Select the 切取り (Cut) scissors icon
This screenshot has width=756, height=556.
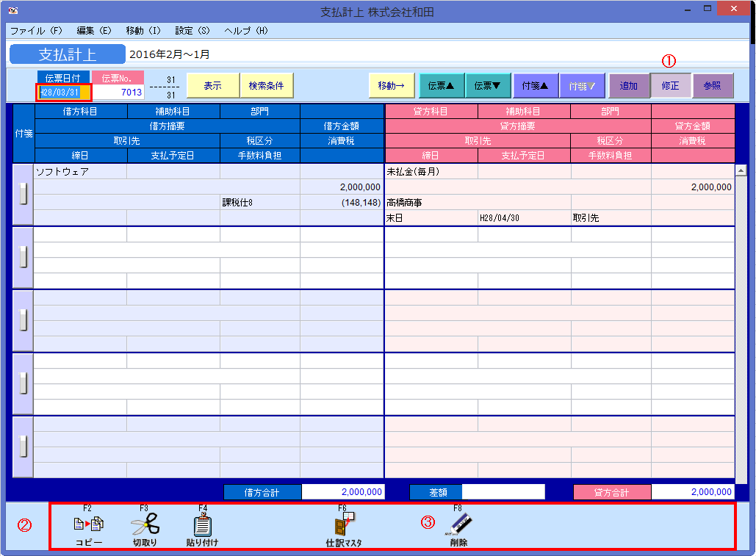144,524
